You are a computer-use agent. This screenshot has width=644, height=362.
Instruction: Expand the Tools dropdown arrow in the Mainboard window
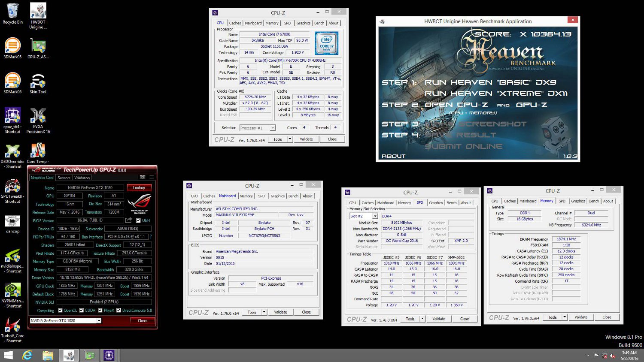coord(264,312)
